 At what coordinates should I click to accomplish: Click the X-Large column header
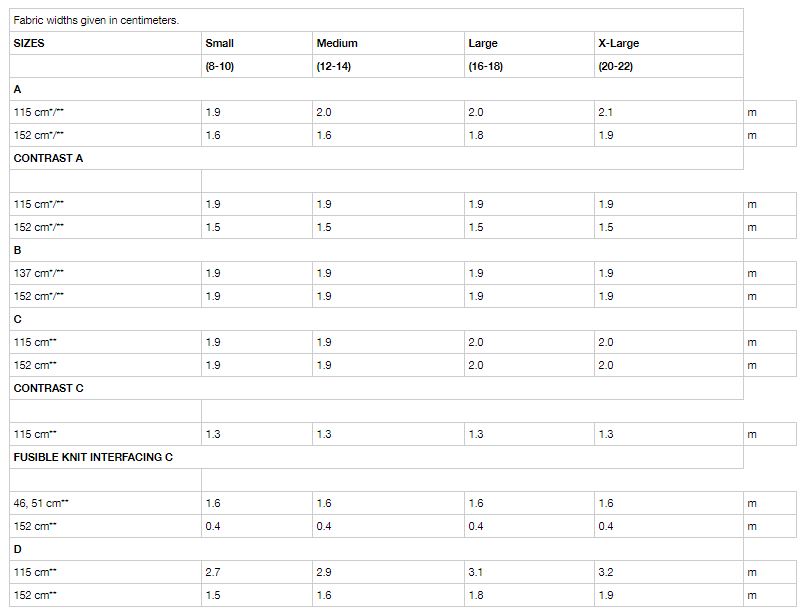[x=618, y=44]
